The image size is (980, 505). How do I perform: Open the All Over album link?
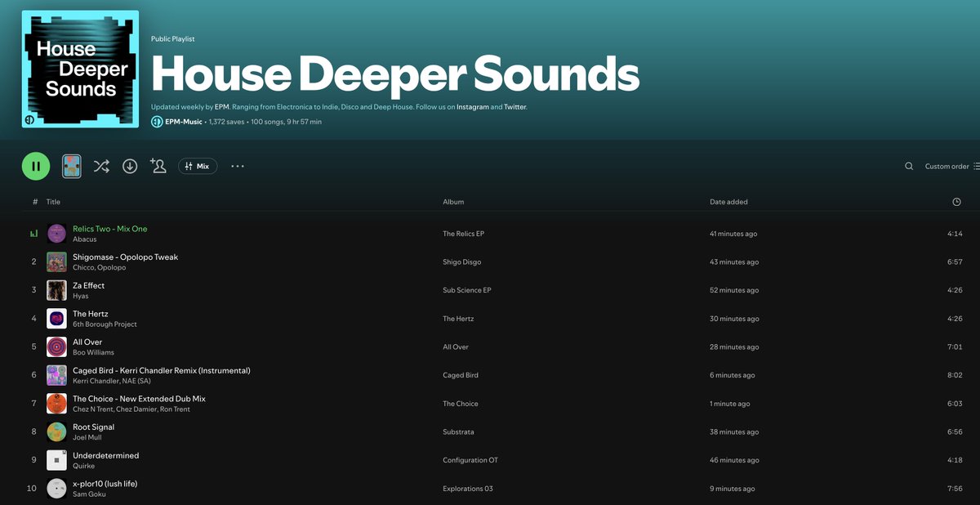coord(456,347)
